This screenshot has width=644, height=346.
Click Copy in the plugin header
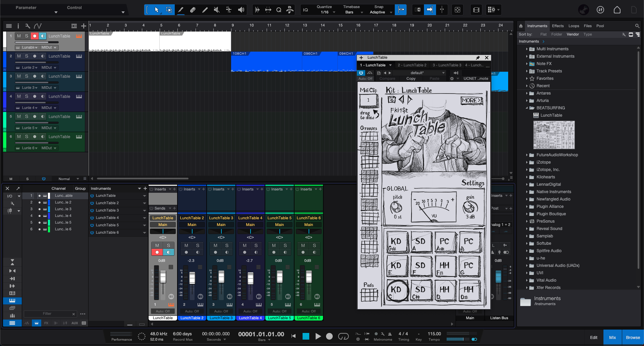411,78
